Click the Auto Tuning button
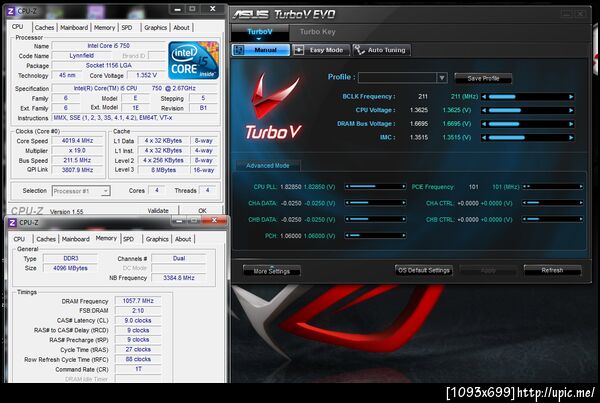Viewport: 600px width, 403px height. click(381, 50)
